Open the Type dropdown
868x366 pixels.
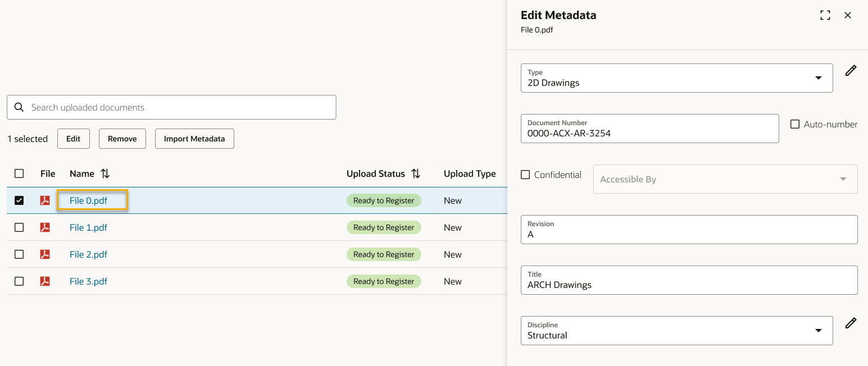[819, 78]
